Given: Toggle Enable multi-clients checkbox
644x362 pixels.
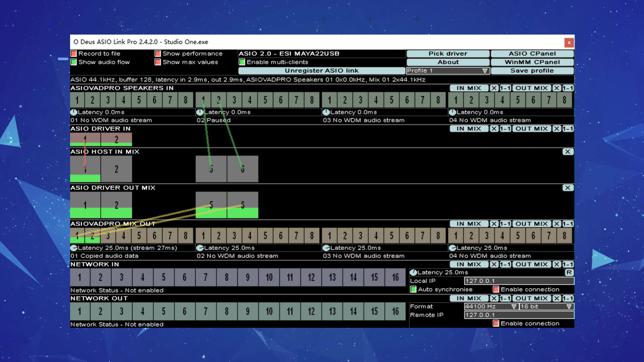Looking at the screenshot, I should [242, 62].
